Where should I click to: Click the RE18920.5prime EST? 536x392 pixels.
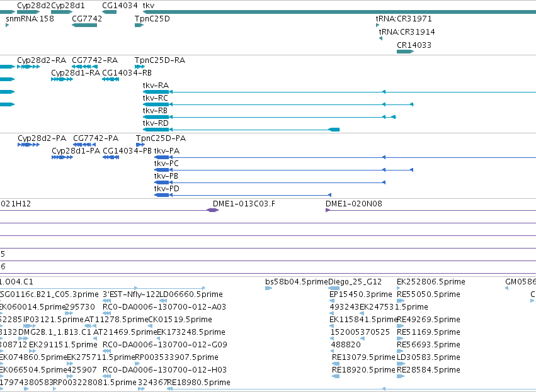336,376
